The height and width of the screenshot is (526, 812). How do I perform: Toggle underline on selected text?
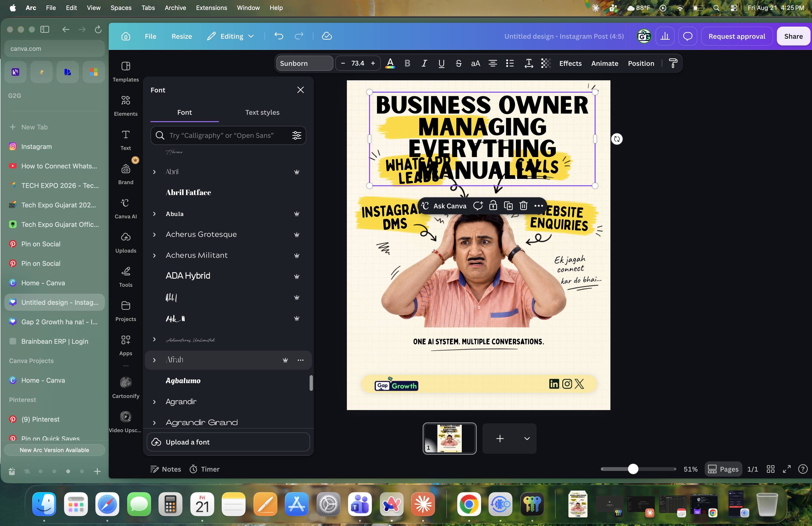(x=441, y=63)
